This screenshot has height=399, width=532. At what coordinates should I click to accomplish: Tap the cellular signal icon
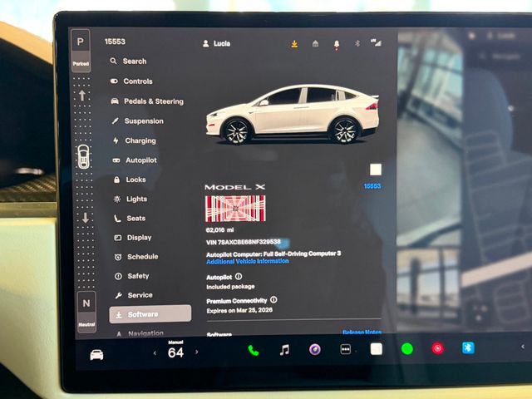pos(376,42)
